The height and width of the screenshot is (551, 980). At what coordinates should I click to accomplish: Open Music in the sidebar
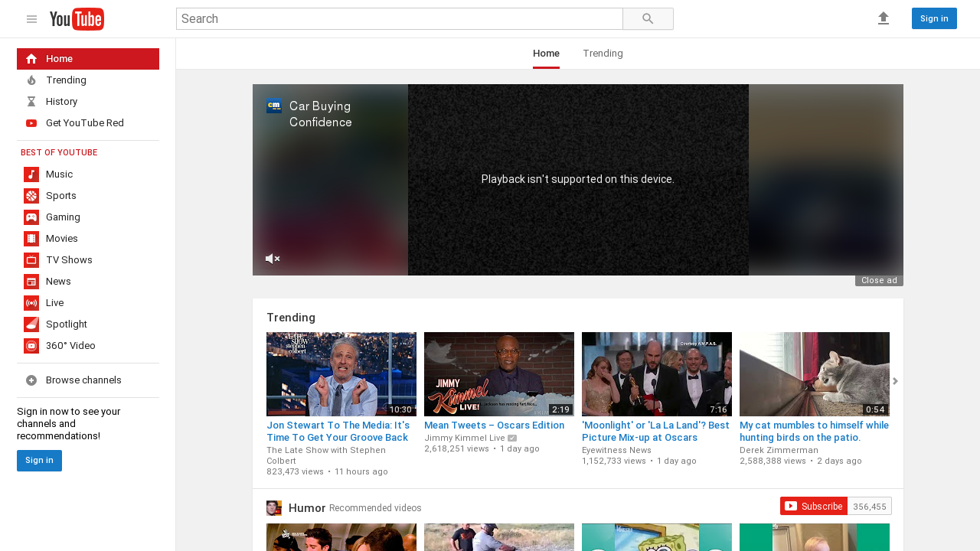(x=88, y=174)
